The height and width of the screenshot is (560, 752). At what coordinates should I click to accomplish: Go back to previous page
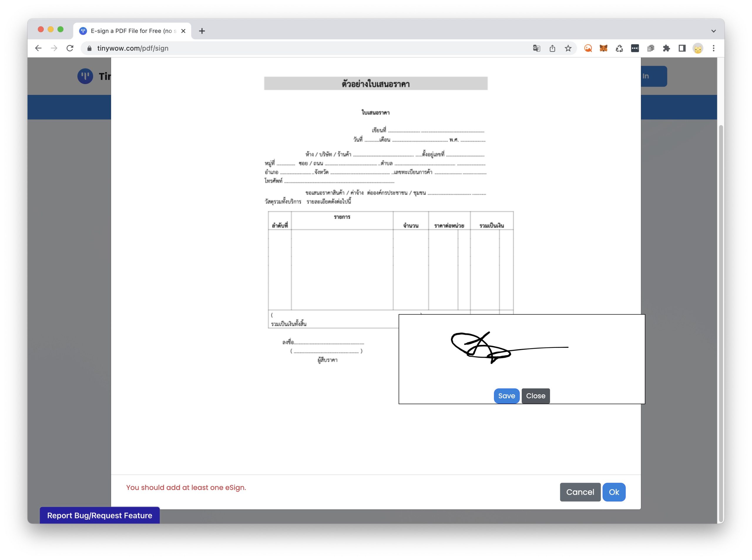point(38,48)
